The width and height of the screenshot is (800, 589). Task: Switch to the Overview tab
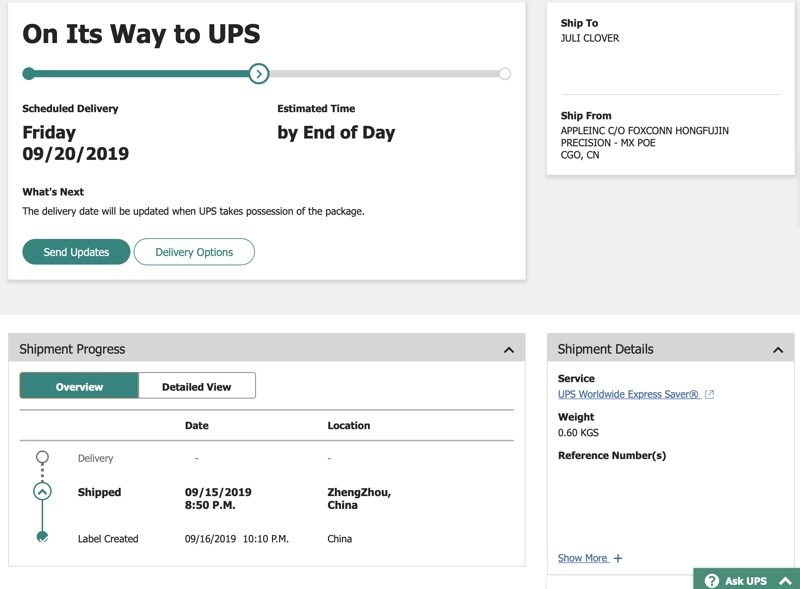coord(79,386)
